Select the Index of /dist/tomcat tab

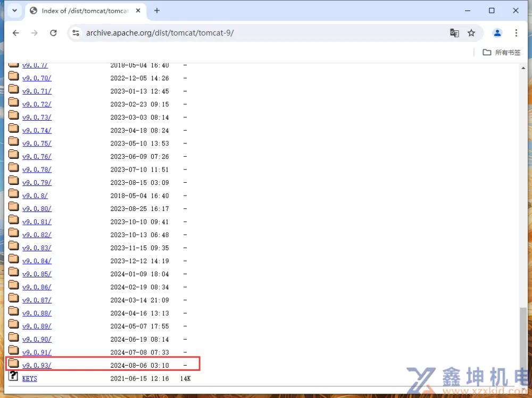click(x=85, y=11)
